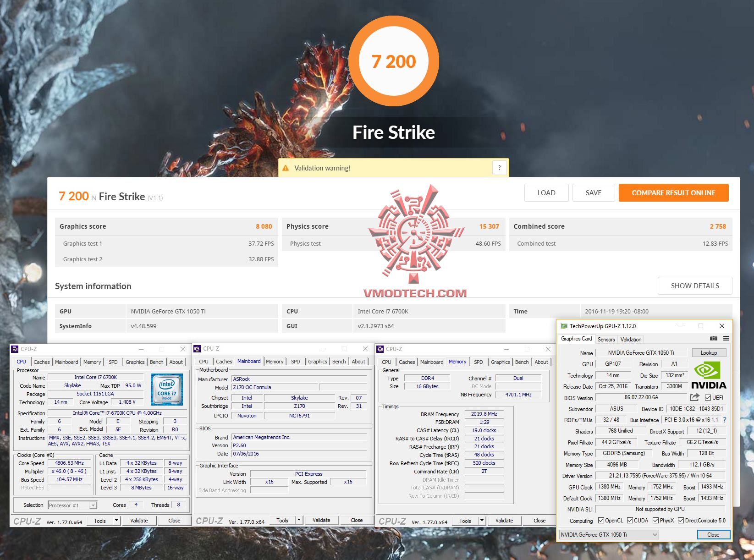
Task: Click Validate in the CPU-Z Memory timings window
Action: (x=504, y=520)
